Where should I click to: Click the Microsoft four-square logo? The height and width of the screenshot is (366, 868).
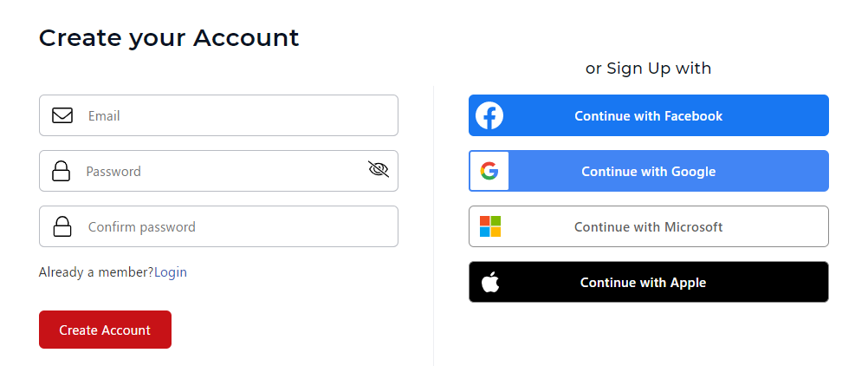(x=490, y=226)
